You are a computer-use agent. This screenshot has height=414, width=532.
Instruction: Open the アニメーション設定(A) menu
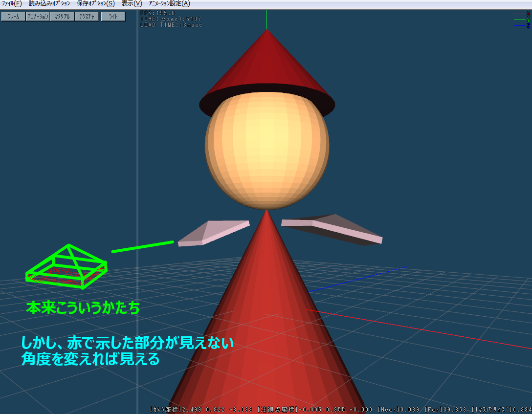[x=169, y=3]
